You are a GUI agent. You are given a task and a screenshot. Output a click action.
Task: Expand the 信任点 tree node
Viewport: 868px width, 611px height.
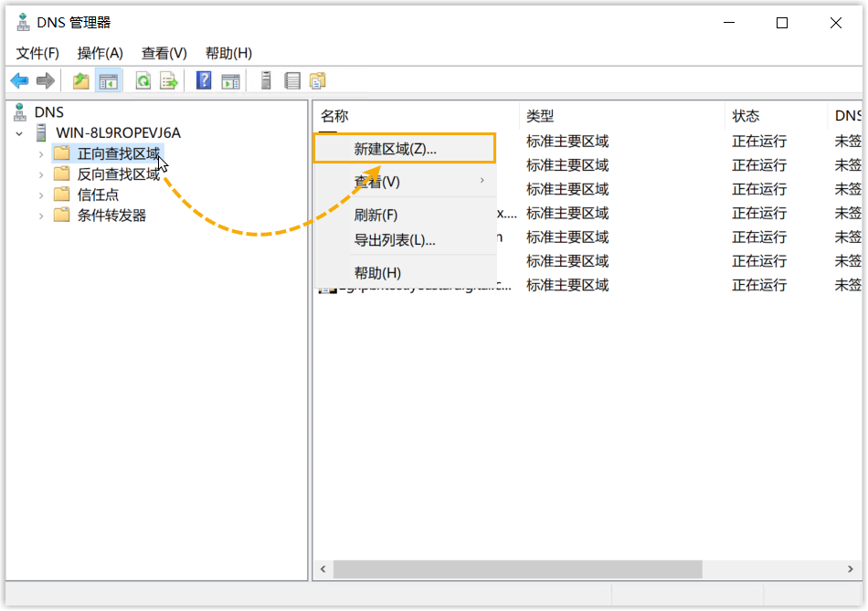(x=41, y=195)
